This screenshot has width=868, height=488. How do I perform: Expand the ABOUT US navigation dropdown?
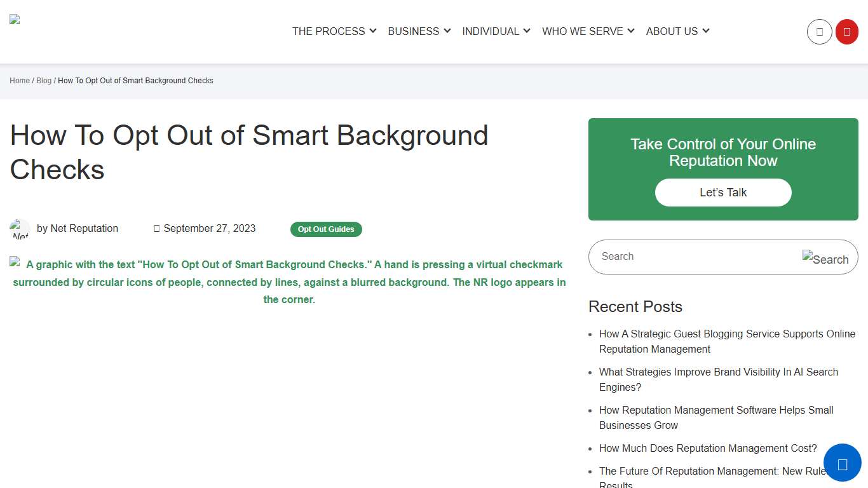(x=672, y=31)
